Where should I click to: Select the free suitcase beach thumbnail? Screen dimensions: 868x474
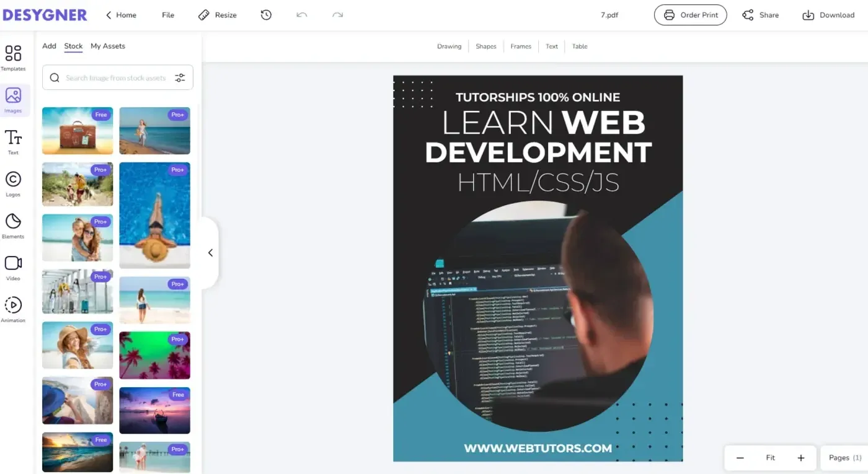[77, 131]
